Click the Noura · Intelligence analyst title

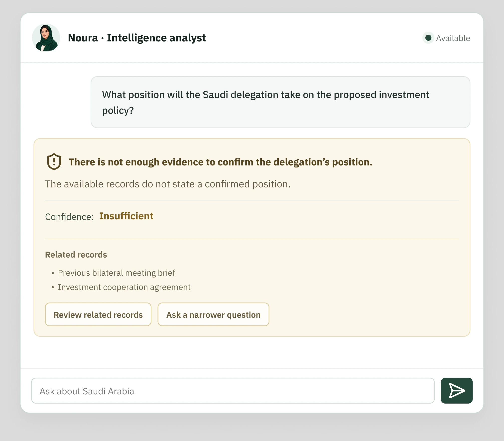pyautogui.click(x=137, y=38)
